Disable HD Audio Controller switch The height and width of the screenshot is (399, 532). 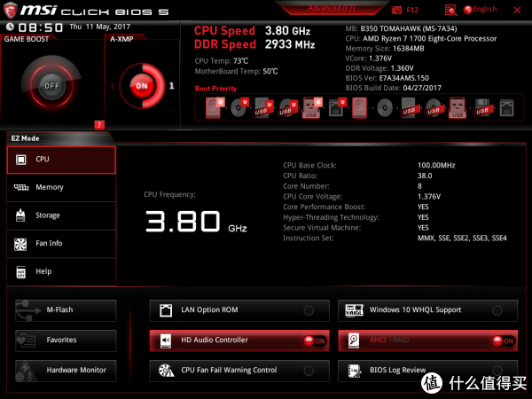point(315,340)
